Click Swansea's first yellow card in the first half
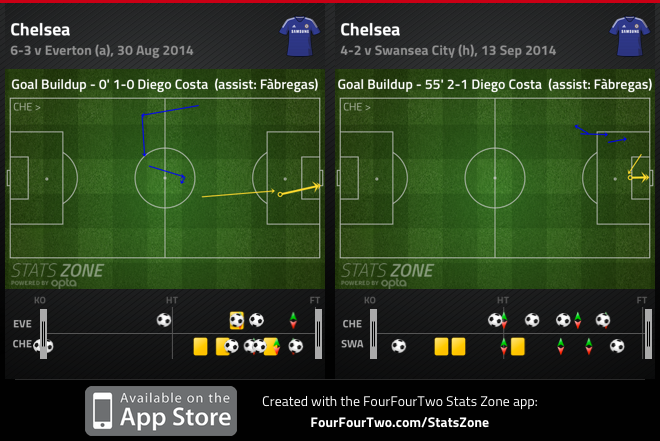 click(440, 346)
